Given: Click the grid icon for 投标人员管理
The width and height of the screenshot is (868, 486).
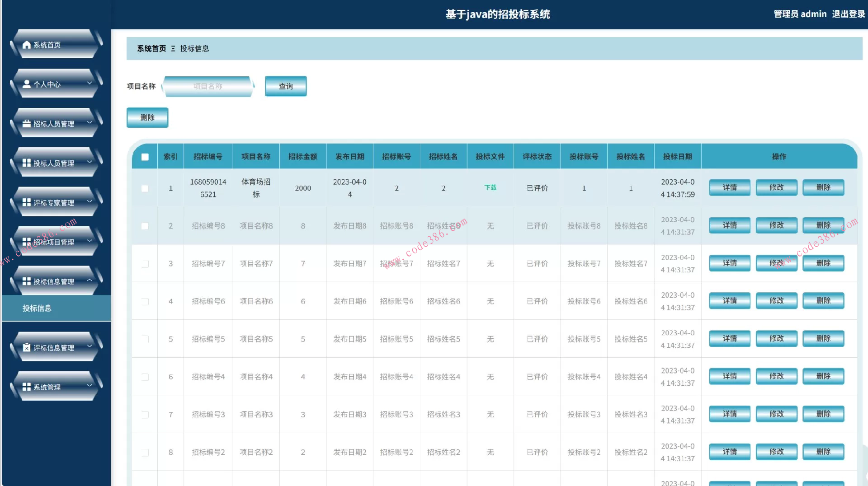Looking at the screenshot, I should (x=27, y=163).
